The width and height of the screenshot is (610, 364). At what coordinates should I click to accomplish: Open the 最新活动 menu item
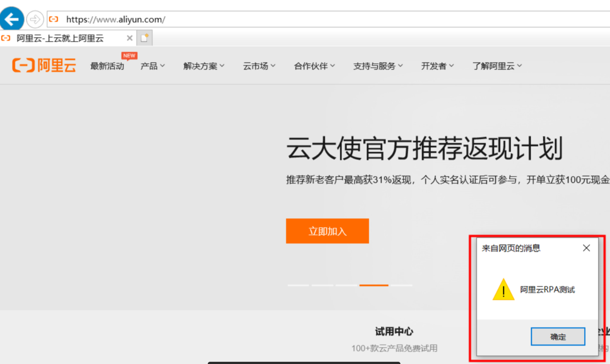[107, 66]
